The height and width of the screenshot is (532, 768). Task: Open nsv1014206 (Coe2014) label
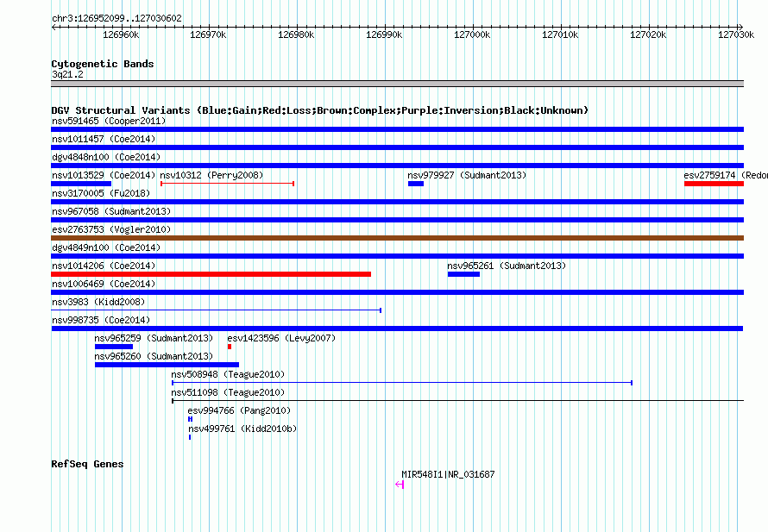pos(104,266)
